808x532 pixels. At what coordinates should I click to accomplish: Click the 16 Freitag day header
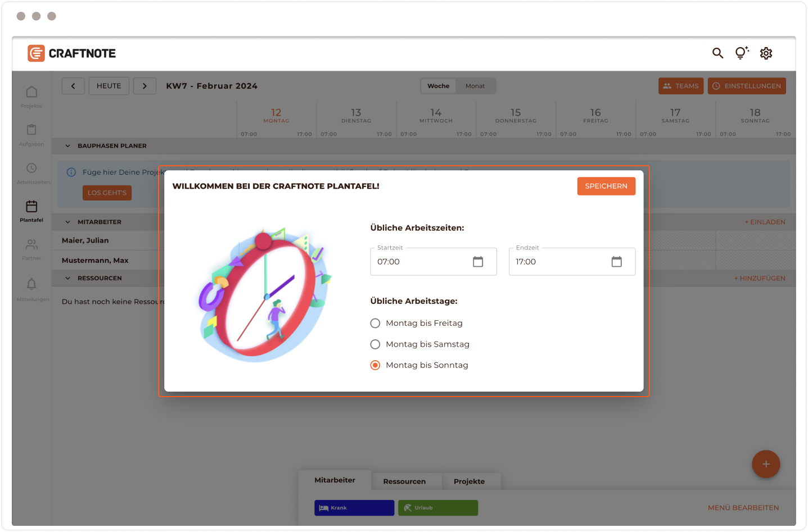[x=595, y=116]
